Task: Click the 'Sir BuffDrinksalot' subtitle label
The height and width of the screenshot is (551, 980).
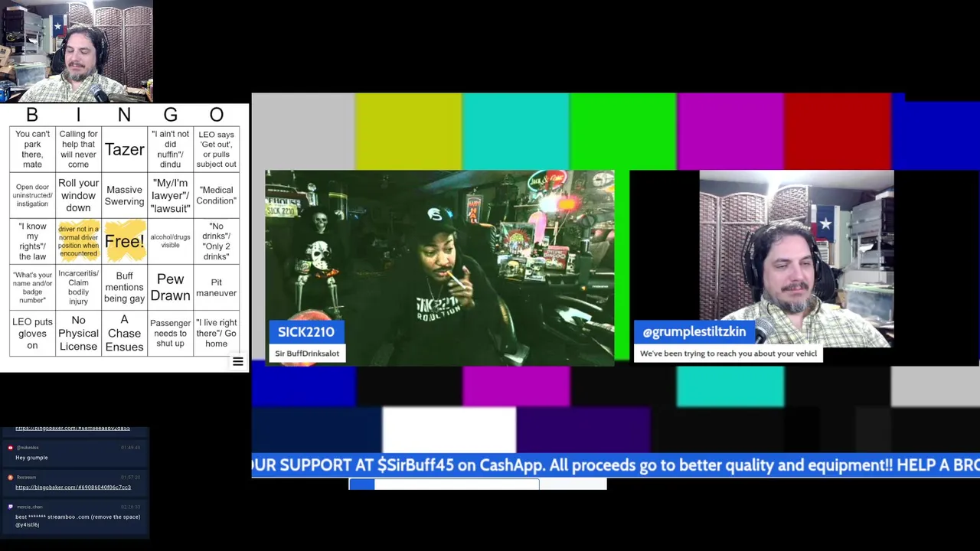Action: tap(307, 354)
